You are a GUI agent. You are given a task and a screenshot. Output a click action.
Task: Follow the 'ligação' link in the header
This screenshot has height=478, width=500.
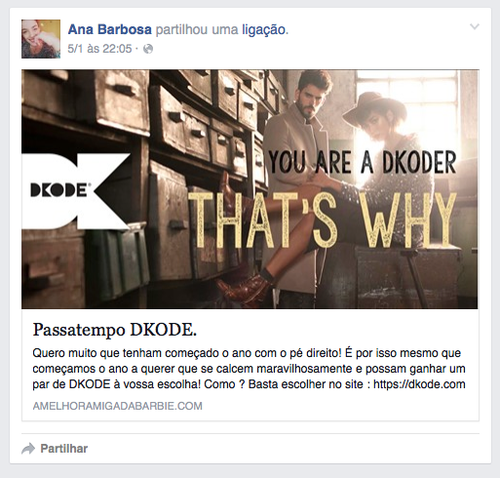point(264,30)
